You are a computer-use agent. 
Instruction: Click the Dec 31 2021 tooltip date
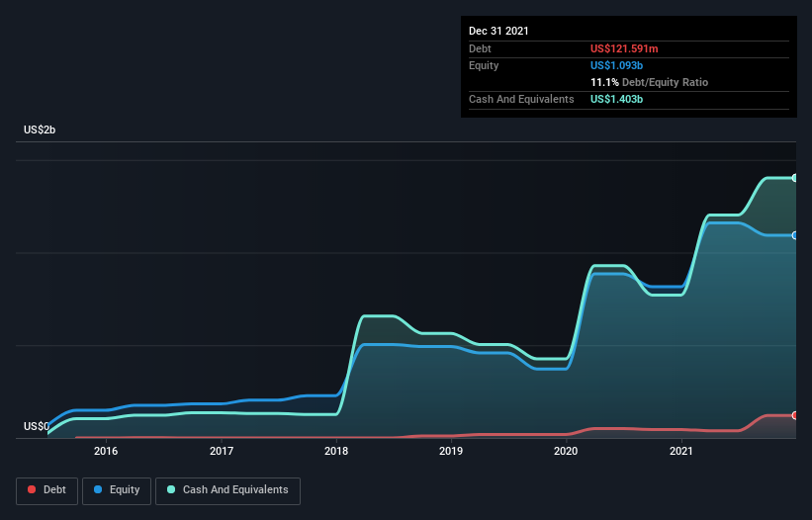[x=498, y=31]
